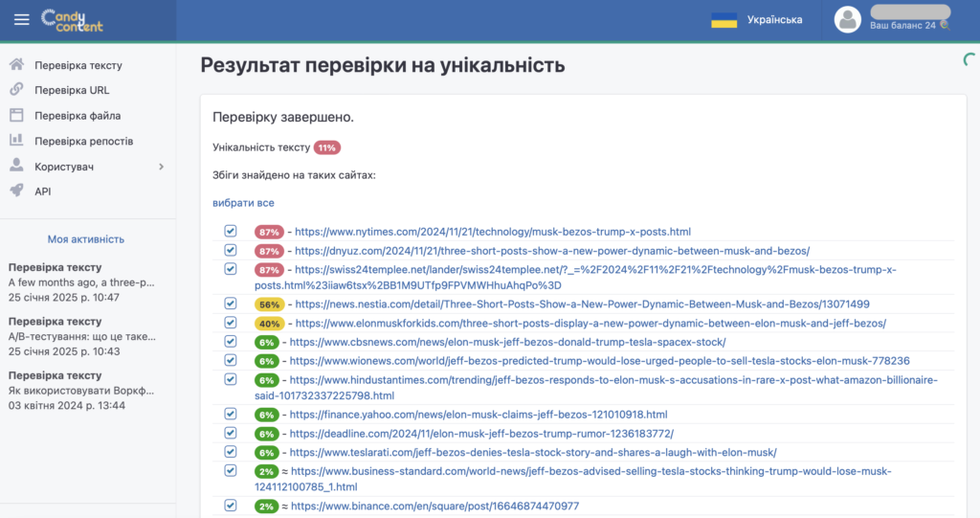
Task: Open the elonmuskforkids.com link
Action: pos(590,324)
